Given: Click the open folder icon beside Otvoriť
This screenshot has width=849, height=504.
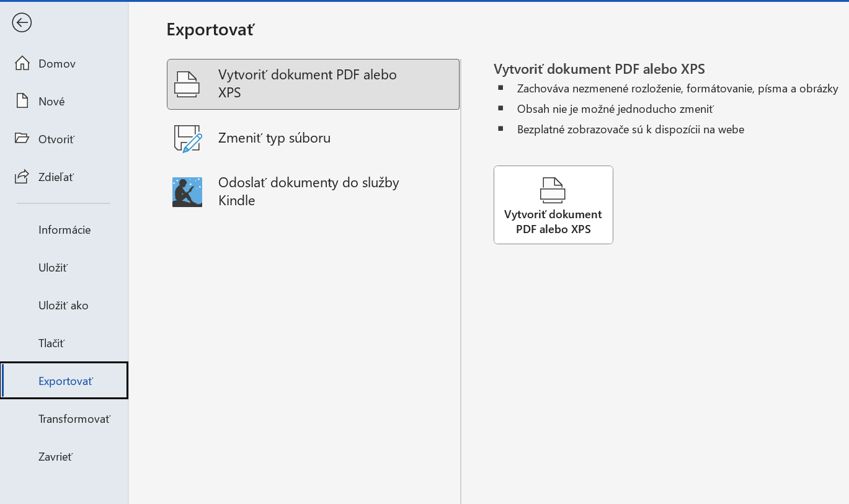Looking at the screenshot, I should 22,138.
